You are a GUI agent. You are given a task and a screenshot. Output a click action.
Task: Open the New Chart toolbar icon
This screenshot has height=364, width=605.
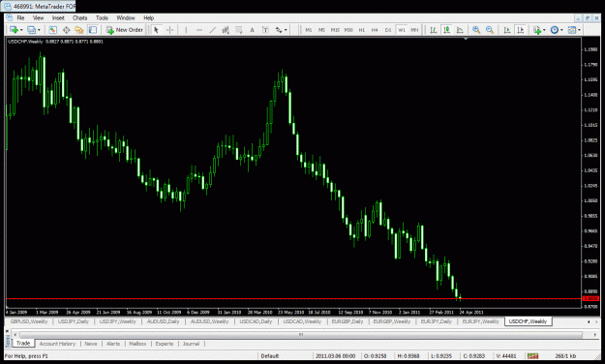coord(14,30)
